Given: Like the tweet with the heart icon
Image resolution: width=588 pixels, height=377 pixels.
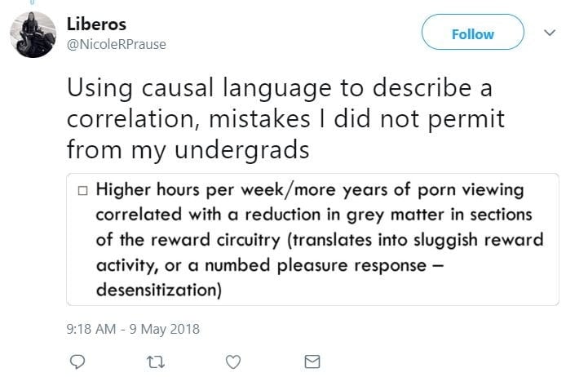Looking at the screenshot, I should coord(234,360).
